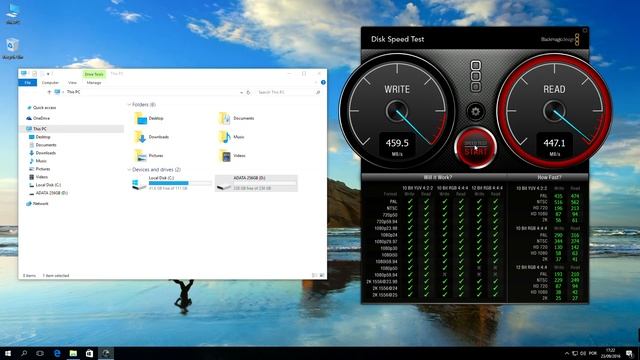Refresh the This PC view
This screenshot has width=640, height=360.
point(248,93)
